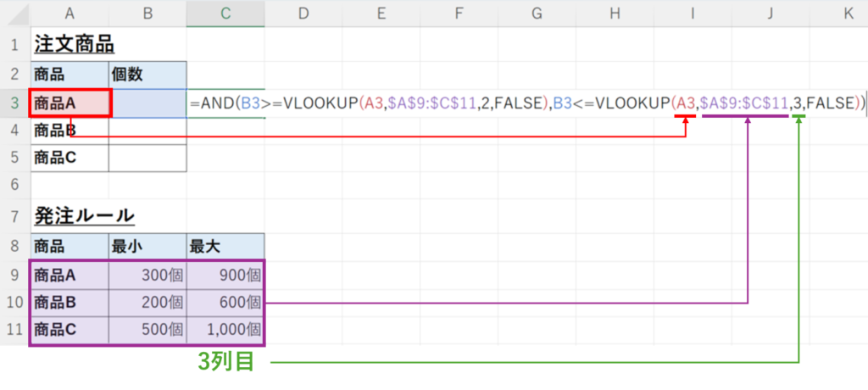Select the 500個 minimum cell

(x=147, y=331)
